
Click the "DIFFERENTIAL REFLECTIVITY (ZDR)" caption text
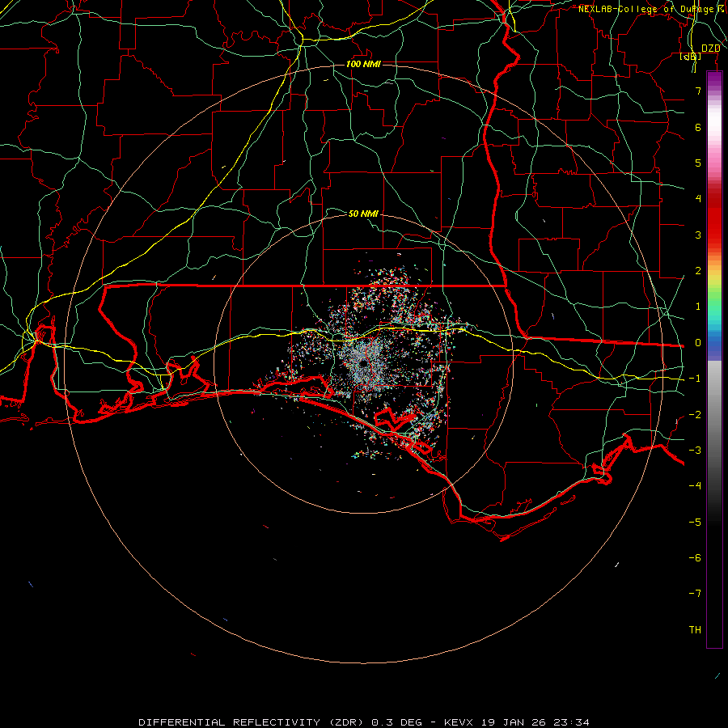(x=253, y=722)
